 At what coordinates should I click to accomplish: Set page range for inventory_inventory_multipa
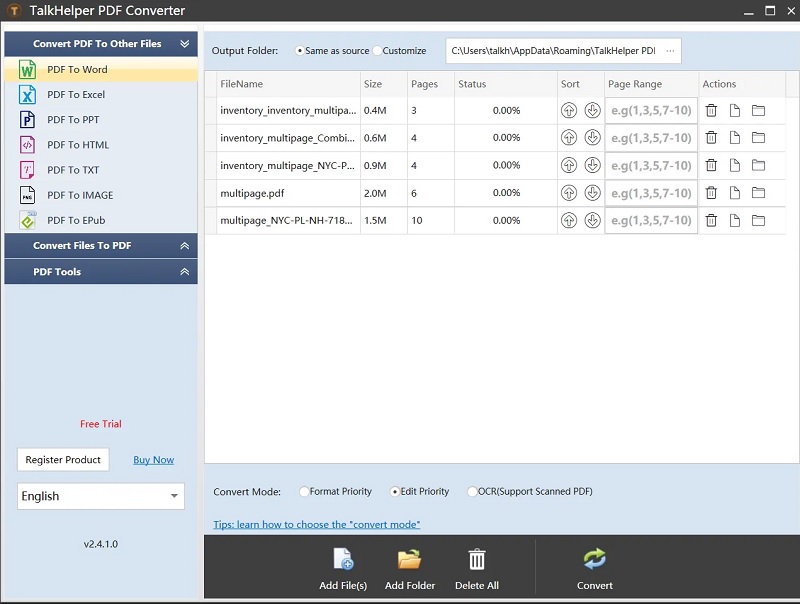(651, 110)
